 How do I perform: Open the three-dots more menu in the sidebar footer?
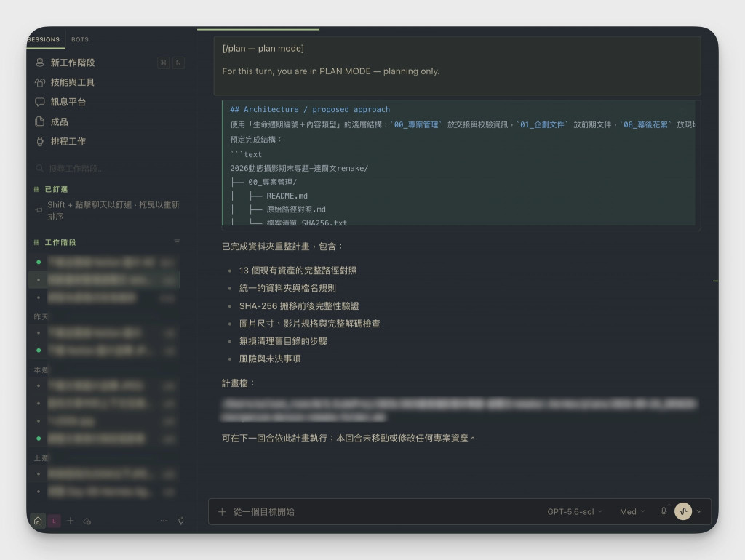(164, 521)
